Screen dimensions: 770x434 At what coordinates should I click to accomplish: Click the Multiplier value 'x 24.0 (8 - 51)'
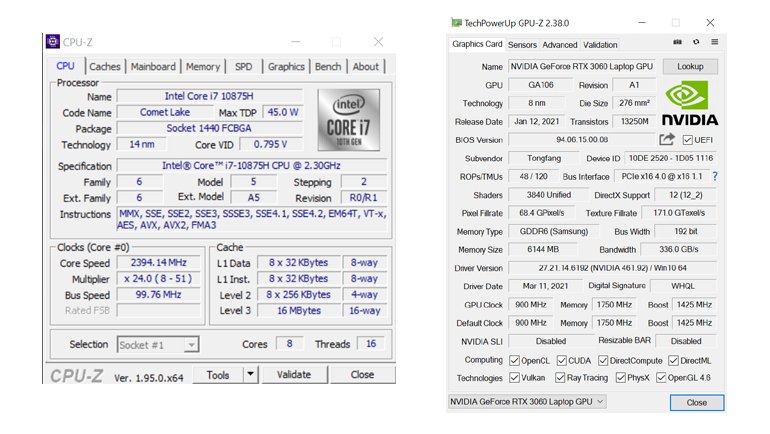coord(158,278)
